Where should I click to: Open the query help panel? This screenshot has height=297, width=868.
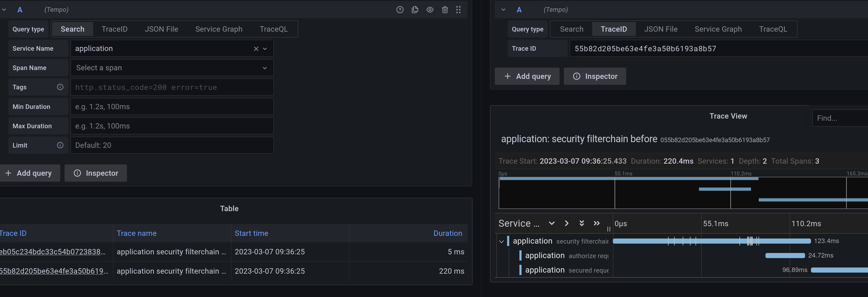pos(400,10)
